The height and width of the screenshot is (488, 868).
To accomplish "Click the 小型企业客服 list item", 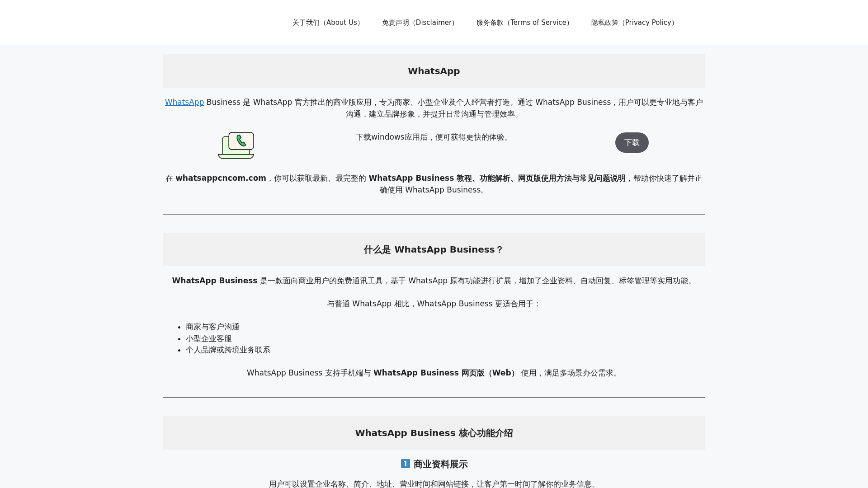I will pyautogui.click(x=209, y=338).
